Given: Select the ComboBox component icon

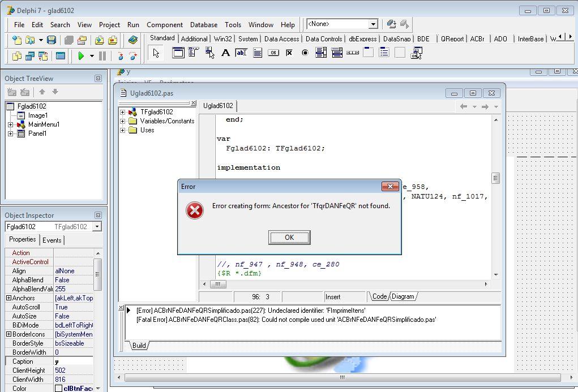Looking at the screenshot, I should [x=337, y=53].
